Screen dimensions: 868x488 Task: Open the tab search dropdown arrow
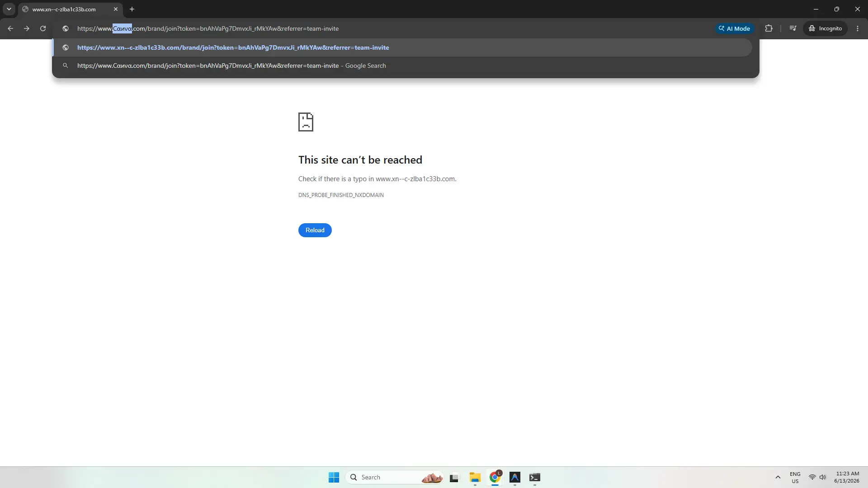9,9
